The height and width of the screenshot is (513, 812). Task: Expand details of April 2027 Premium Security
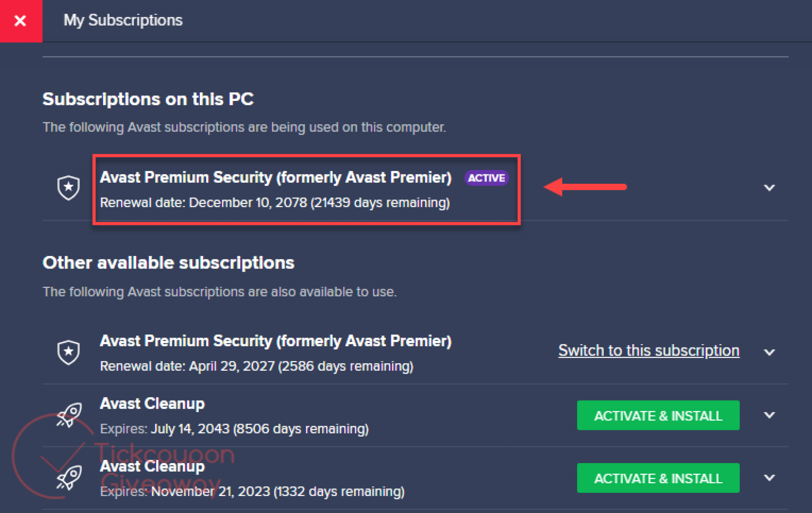[769, 352]
